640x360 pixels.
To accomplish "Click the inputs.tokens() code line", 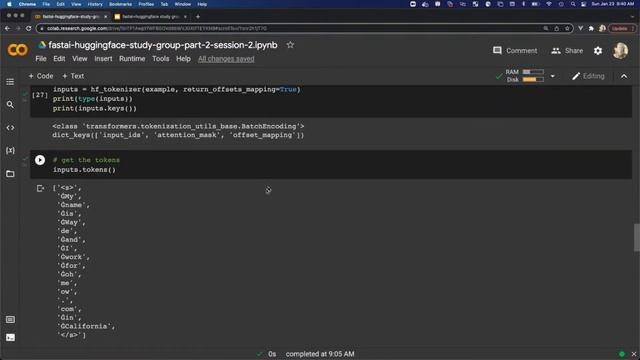I will (x=84, y=169).
